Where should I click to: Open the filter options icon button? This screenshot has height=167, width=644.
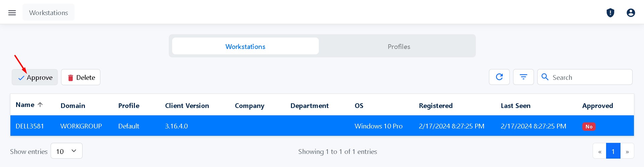523,77
